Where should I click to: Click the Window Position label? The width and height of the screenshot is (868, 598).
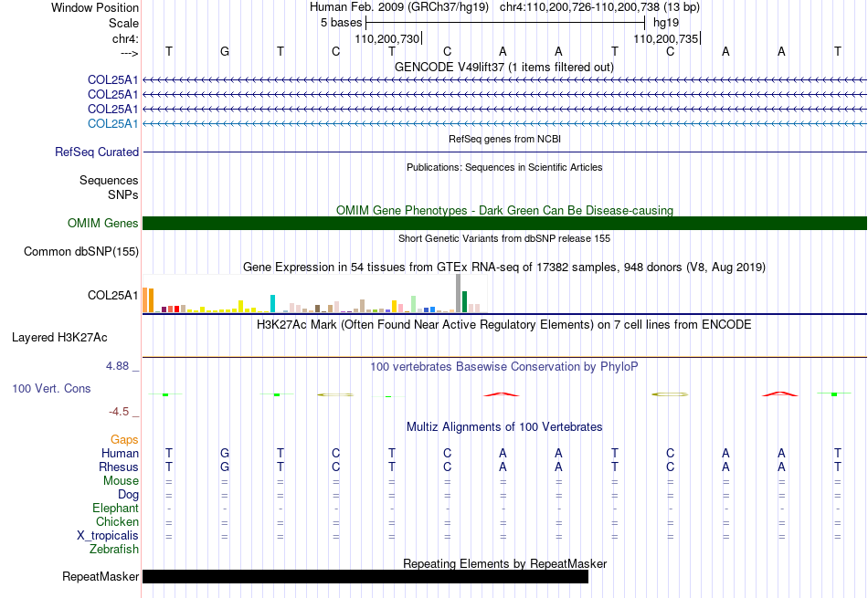[95, 7]
